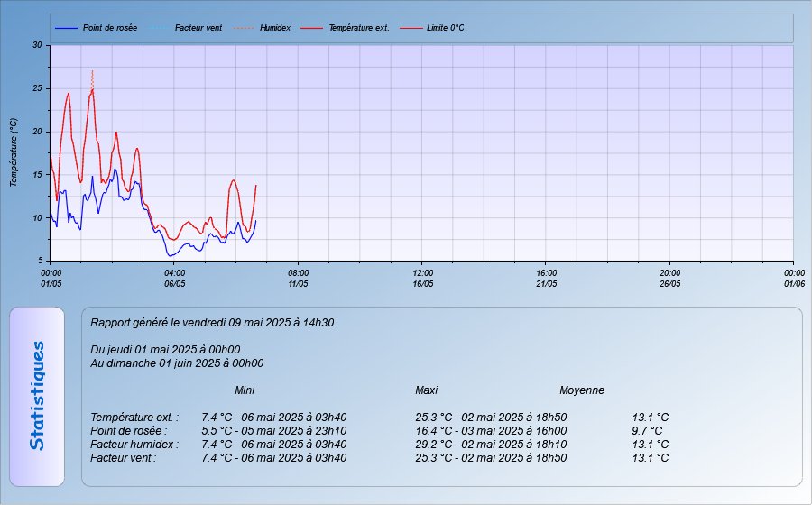Image resolution: width=812 pixels, height=505 pixels.
Task: Click the 20 value on the y-axis
Action: (37, 132)
